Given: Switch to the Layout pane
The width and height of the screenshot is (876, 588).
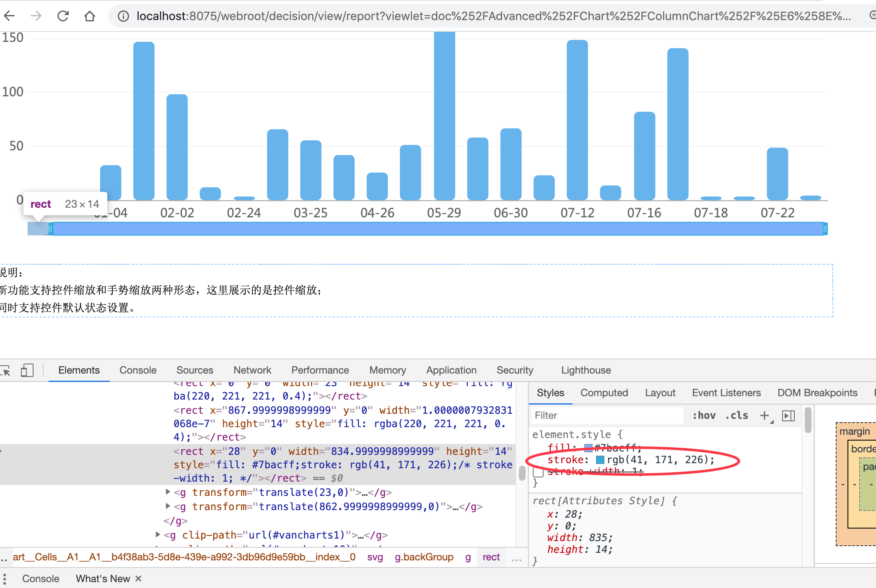Looking at the screenshot, I should click(660, 393).
